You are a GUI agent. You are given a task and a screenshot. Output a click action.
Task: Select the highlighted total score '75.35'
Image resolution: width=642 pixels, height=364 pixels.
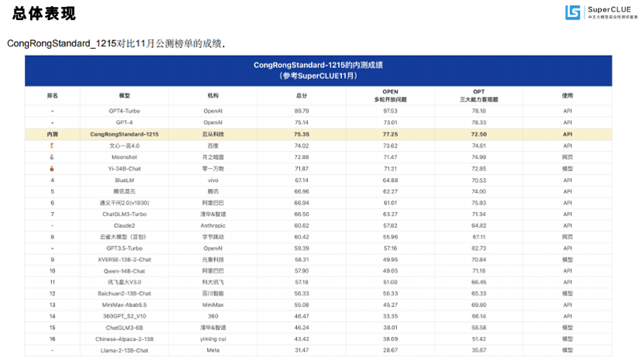click(302, 134)
